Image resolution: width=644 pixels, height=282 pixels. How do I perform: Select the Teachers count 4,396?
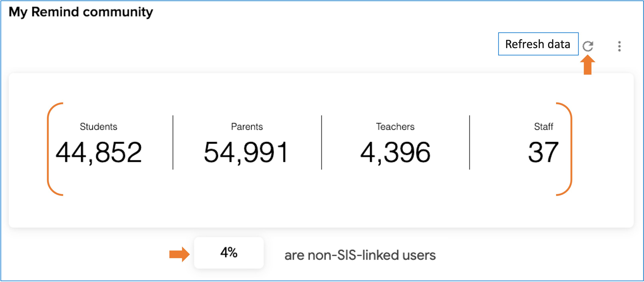click(395, 152)
